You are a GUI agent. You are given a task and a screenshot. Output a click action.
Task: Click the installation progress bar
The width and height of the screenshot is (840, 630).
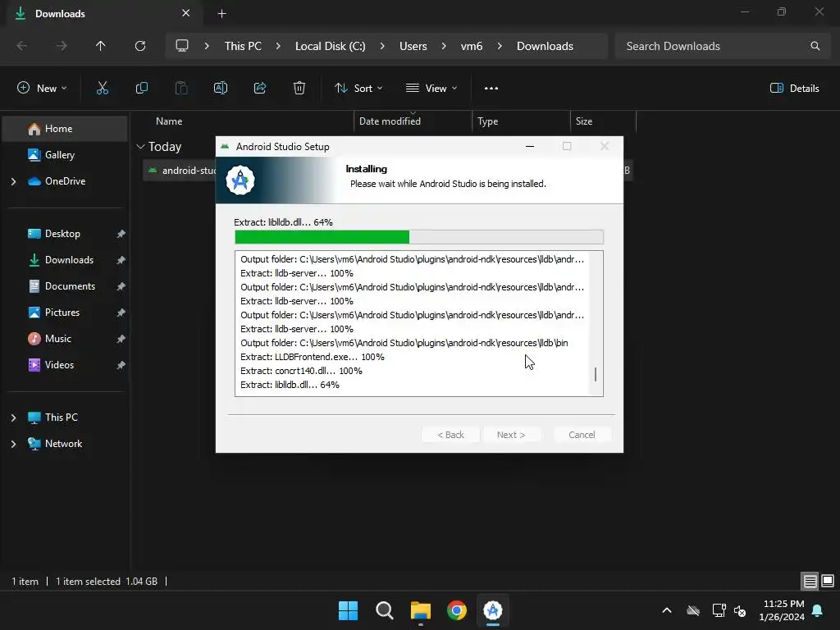tap(419, 237)
